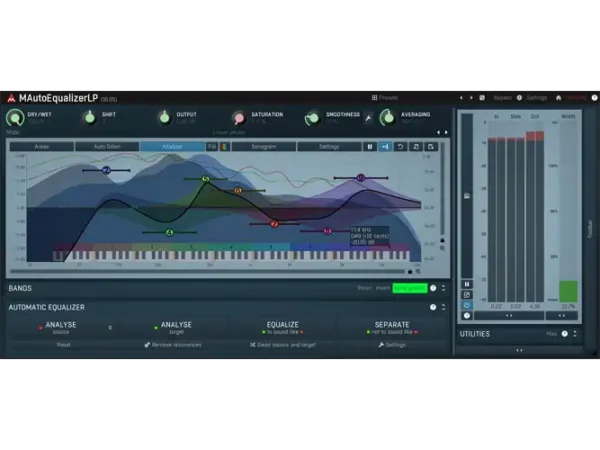
Task: Adjust the Output knob
Action: pyautogui.click(x=165, y=117)
